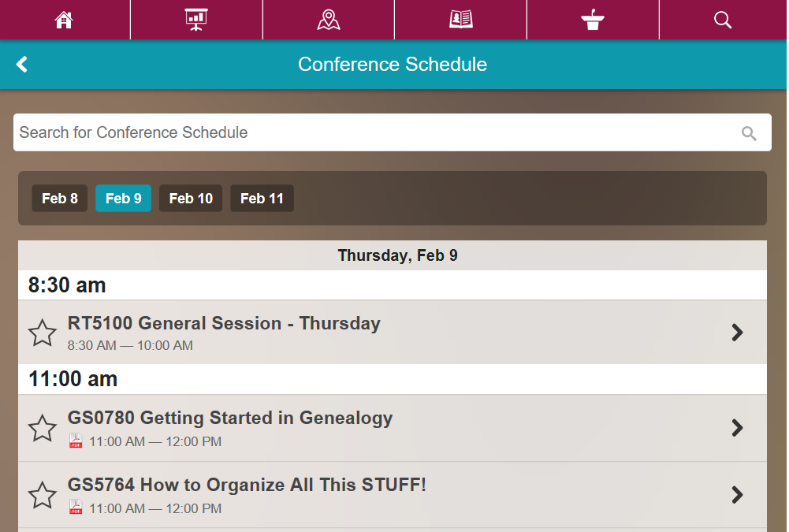This screenshot has height=532, width=789.
Task: Expand GS5764 Organize STUFF chevron
Action: pos(737,495)
